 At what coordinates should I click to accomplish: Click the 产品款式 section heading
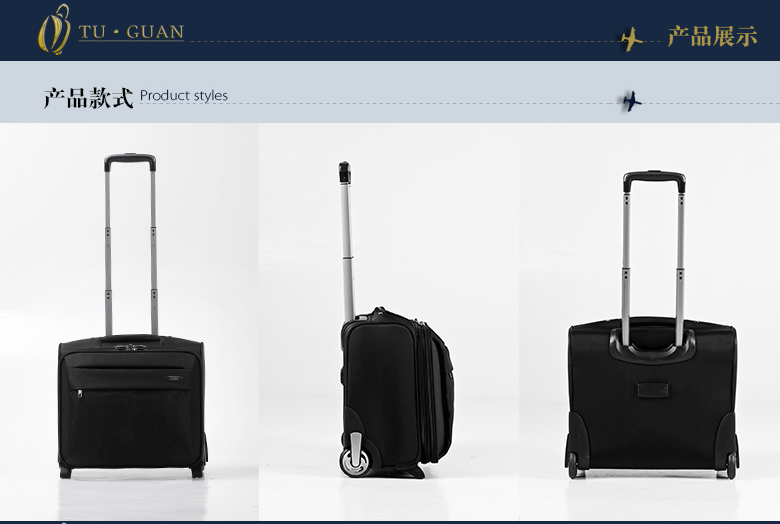(x=89, y=98)
